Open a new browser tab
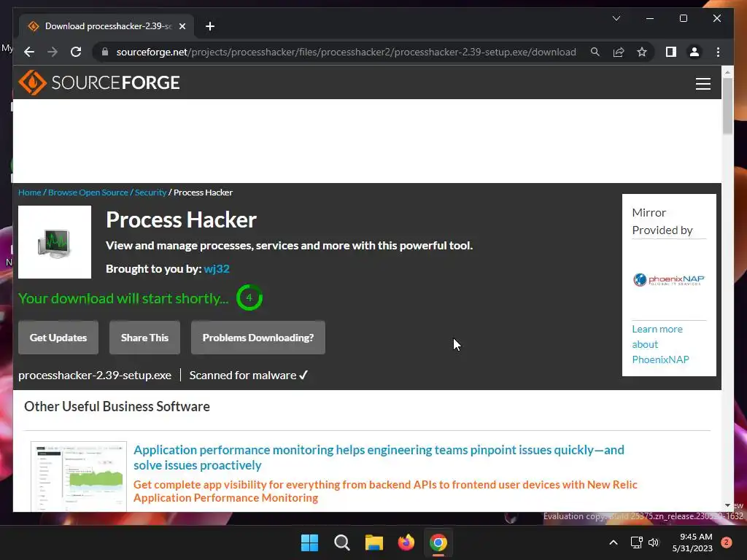Viewport: 747px width, 560px height. coord(210,26)
